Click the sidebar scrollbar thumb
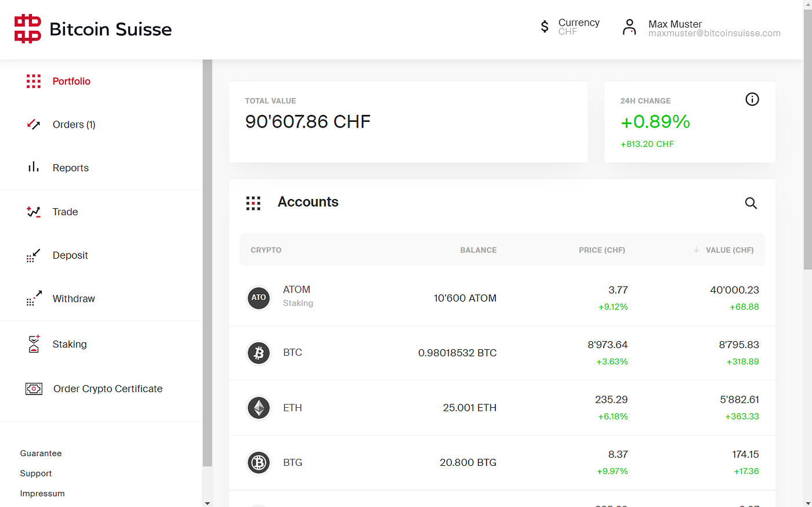Viewport: 812px width, 507px height. click(208, 263)
